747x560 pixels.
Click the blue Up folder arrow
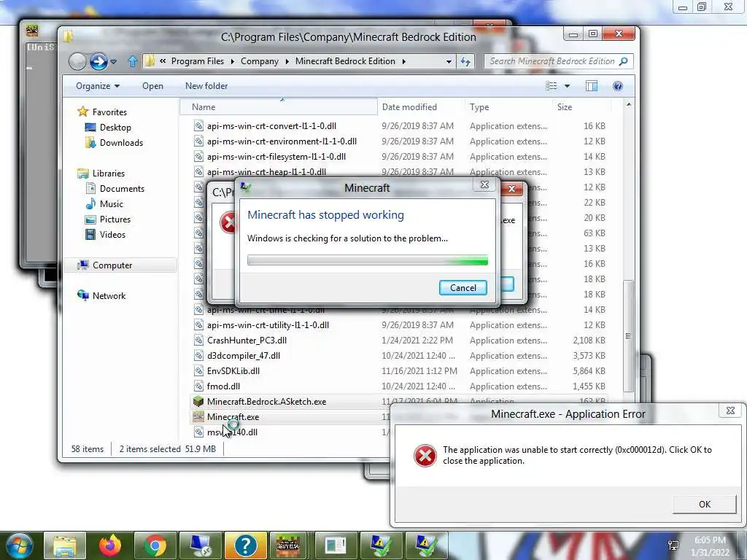(133, 61)
